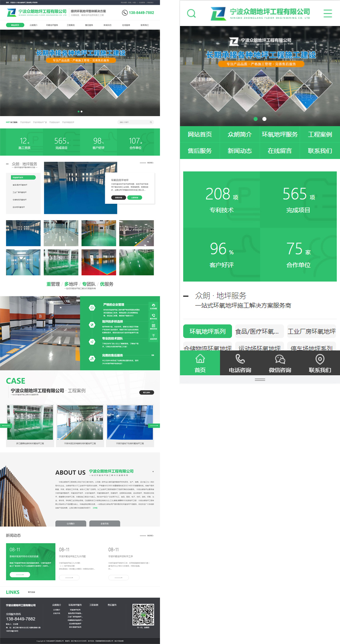Click next arrow on desktop case carousel
This screenshot has height=644, width=340.
(x=155, y=425)
